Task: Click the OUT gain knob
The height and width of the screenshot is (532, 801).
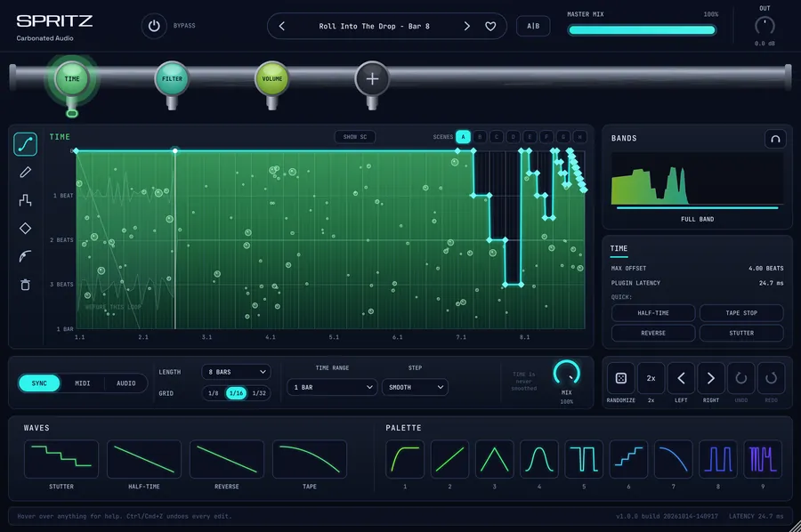Action: (x=765, y=26)
